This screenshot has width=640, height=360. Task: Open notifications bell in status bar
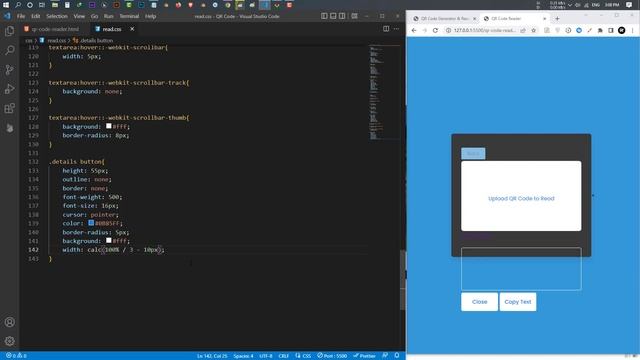point(397,356)
